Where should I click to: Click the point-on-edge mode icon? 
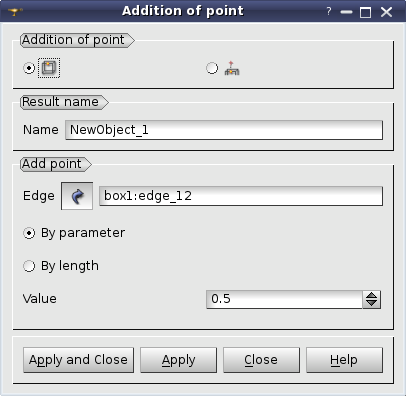49,68
